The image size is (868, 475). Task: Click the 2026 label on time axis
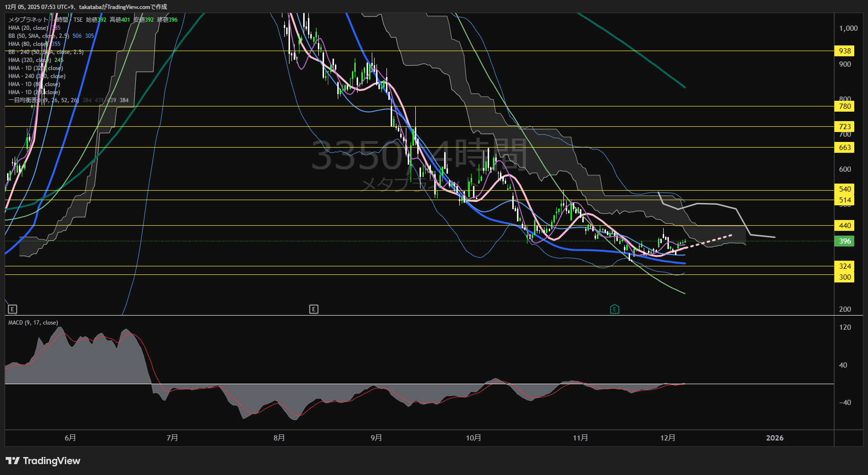pos(774,438)
